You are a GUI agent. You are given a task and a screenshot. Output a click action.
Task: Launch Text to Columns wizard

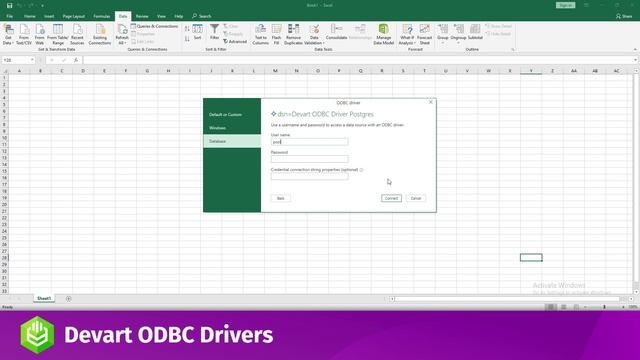260,34
